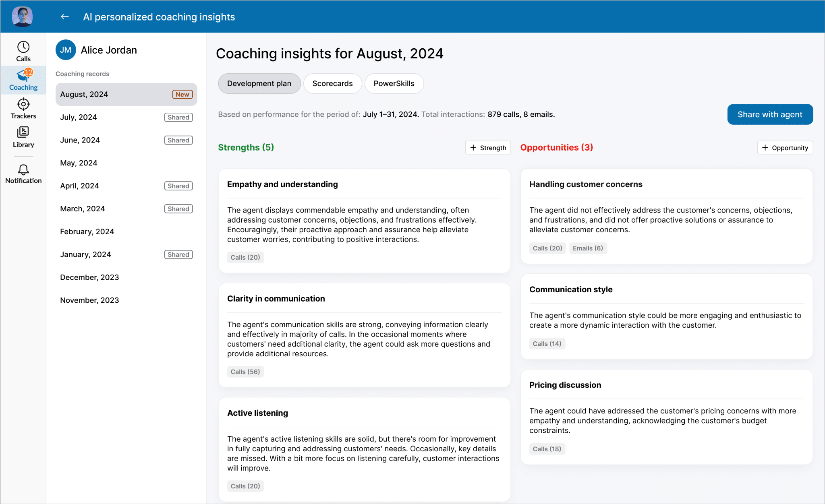Switch to the PowerSkills tab
825x504 pixels.
click(394, 84)
